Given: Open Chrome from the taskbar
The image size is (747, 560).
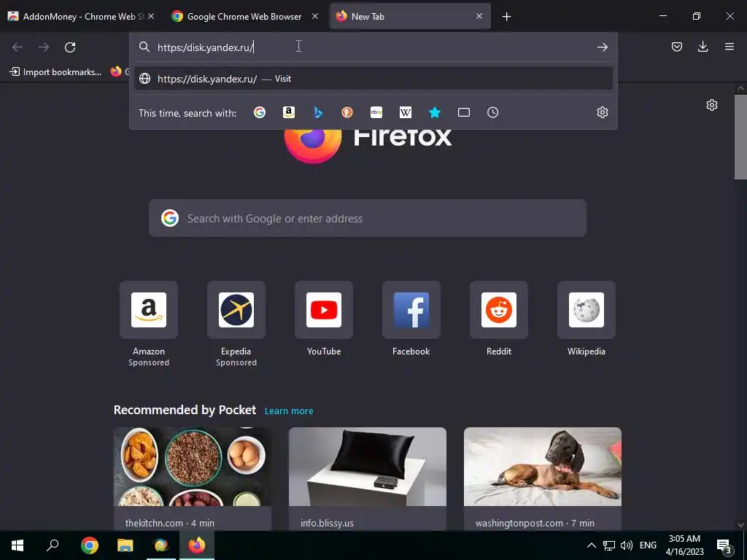Looking at the screenshot, I should coord(90,545).
